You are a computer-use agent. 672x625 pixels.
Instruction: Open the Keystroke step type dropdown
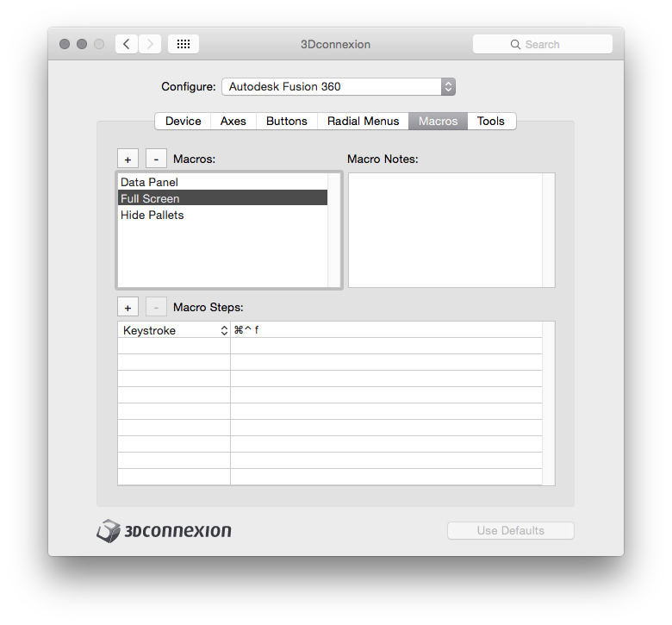coord(174,330)
